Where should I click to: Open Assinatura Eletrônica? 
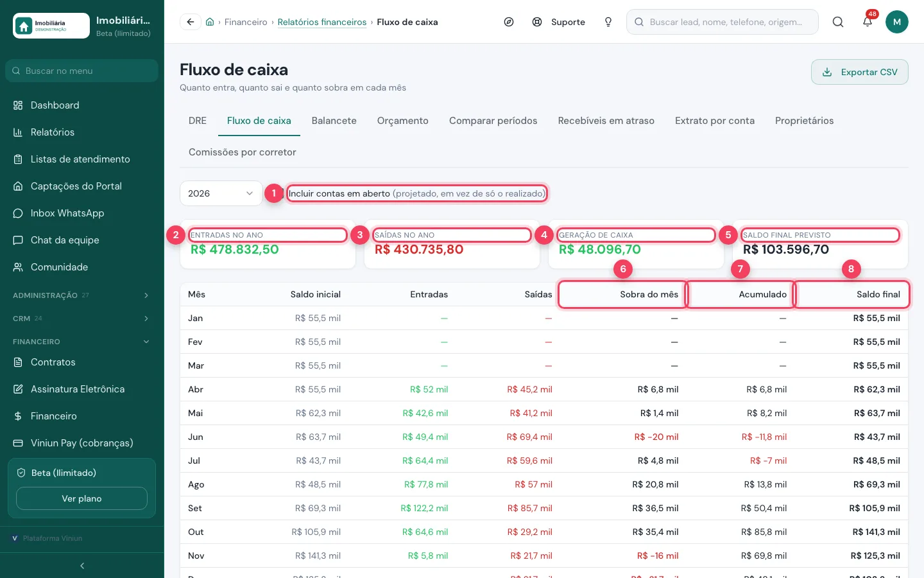(x=81, y=389)
